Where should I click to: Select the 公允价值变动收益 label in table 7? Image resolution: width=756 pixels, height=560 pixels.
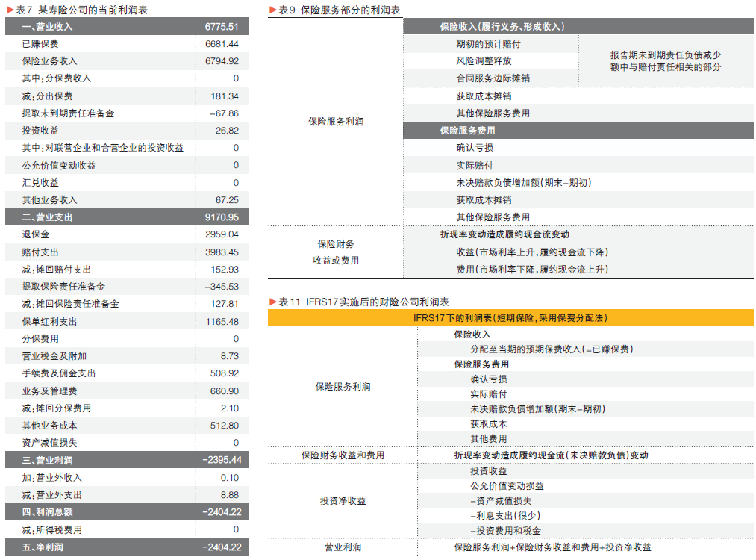coord(59,166)
